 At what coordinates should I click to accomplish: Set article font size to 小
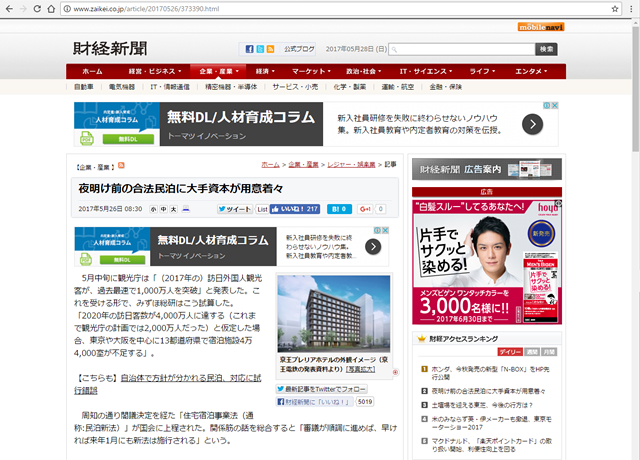(153, 209)
